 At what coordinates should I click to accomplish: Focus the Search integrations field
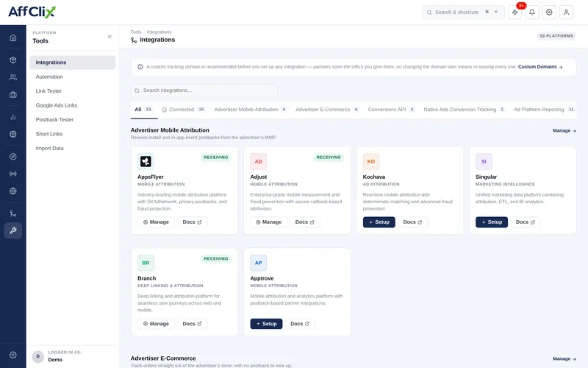pos(204,91)
